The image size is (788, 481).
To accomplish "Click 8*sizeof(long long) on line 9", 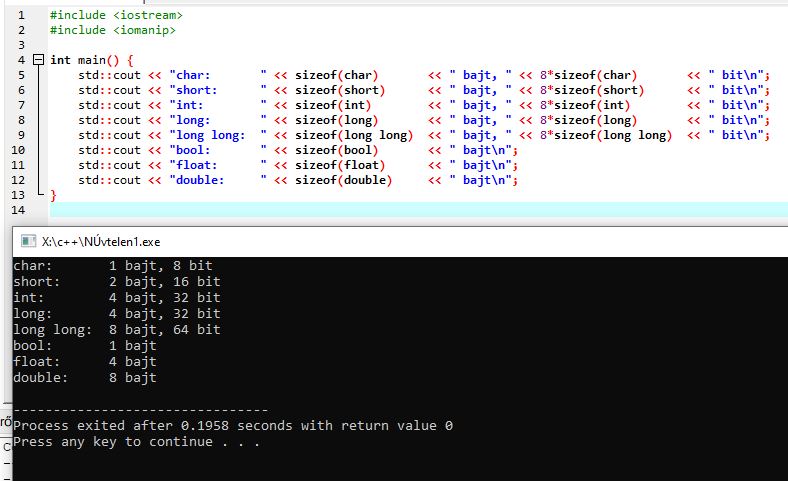I will [606, 135].
